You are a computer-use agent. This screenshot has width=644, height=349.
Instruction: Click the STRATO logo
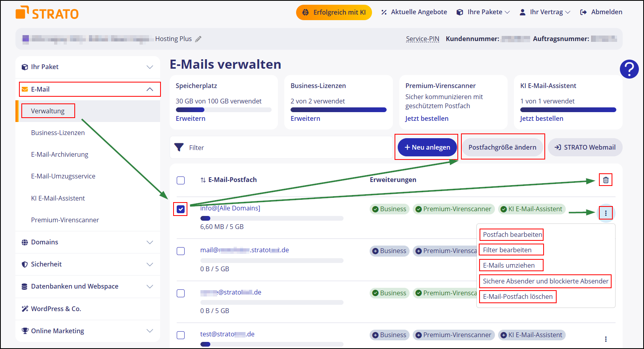tap(47, 13)
